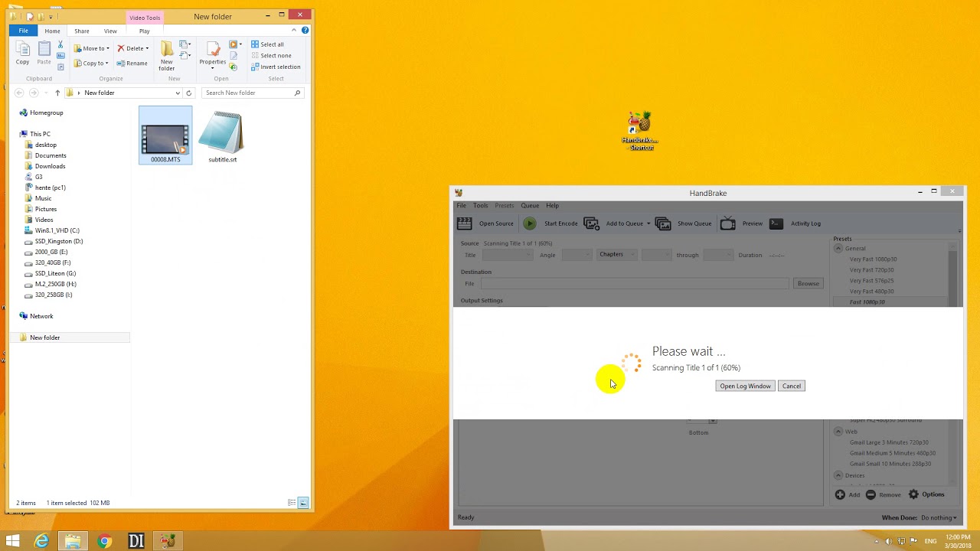This screenshot has width=980, height=551.
Task: Open Internet Explorer from the taskbar
Action: pyautogui.click(x=41, y=542)
